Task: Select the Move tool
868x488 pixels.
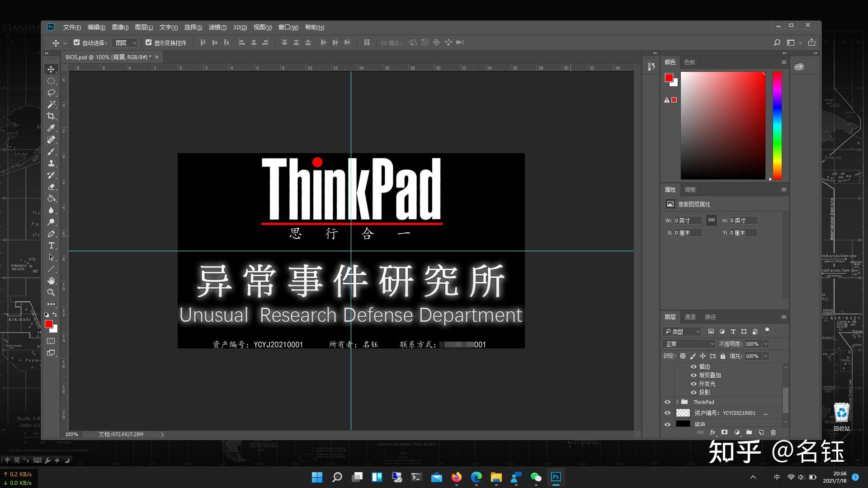Action: tap(51, 69)
